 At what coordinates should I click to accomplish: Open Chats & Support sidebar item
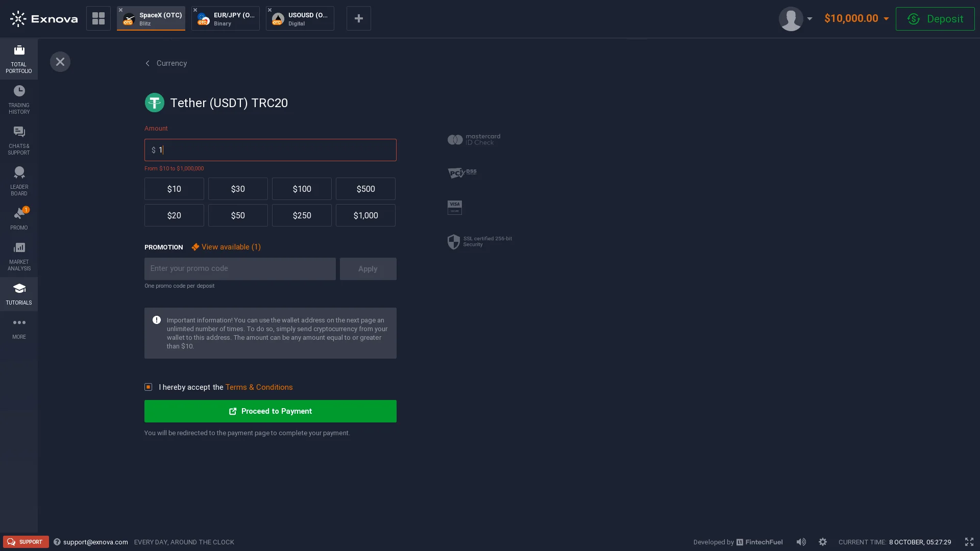(19, 141)
